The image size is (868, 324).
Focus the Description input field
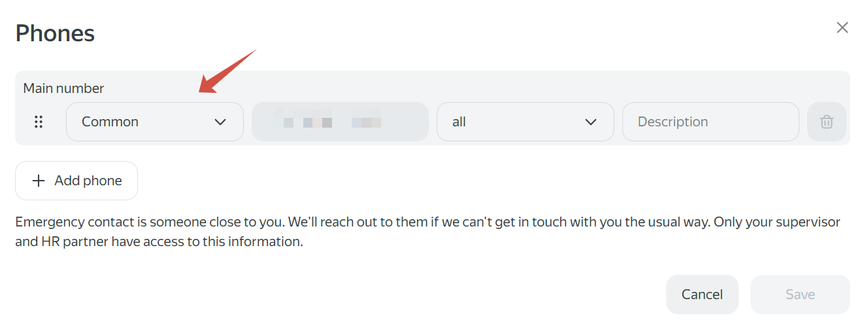pos(710,122)
